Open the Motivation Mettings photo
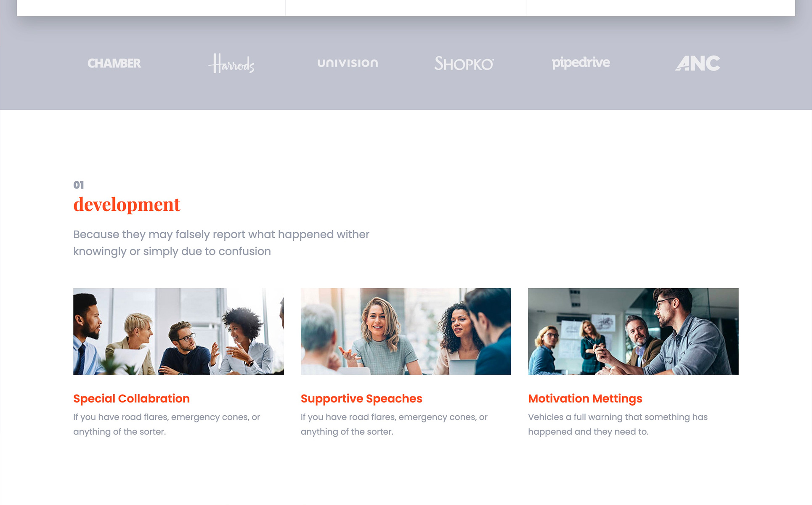 [633, 331]
